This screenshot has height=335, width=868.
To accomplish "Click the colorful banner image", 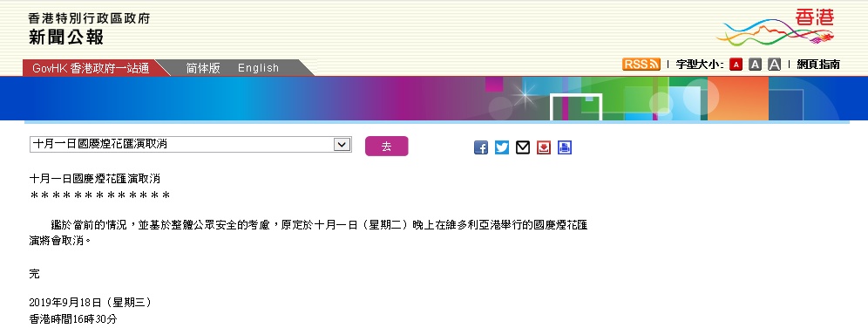I will click(x=434, y=99).
